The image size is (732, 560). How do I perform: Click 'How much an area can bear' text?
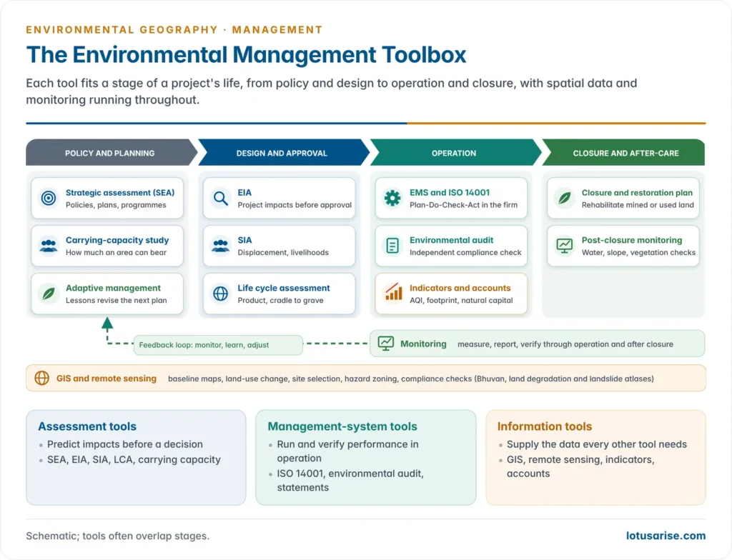[x=117, y=252]
